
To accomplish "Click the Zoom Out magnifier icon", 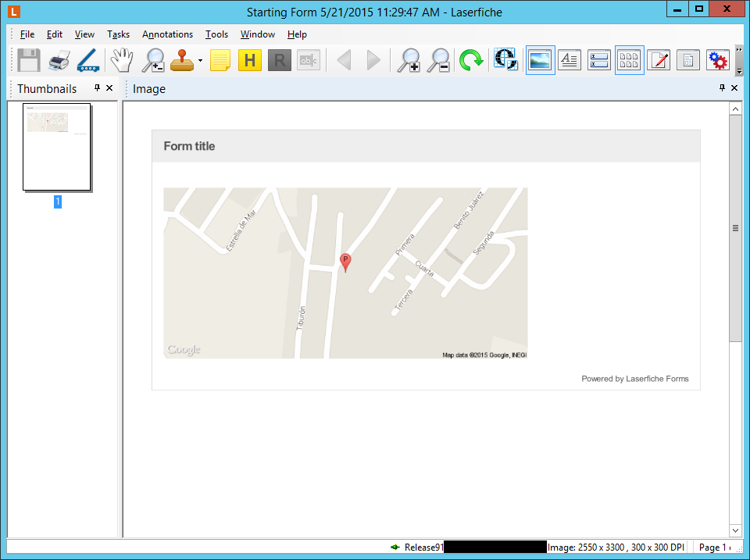I will click(x=438, y=60).
